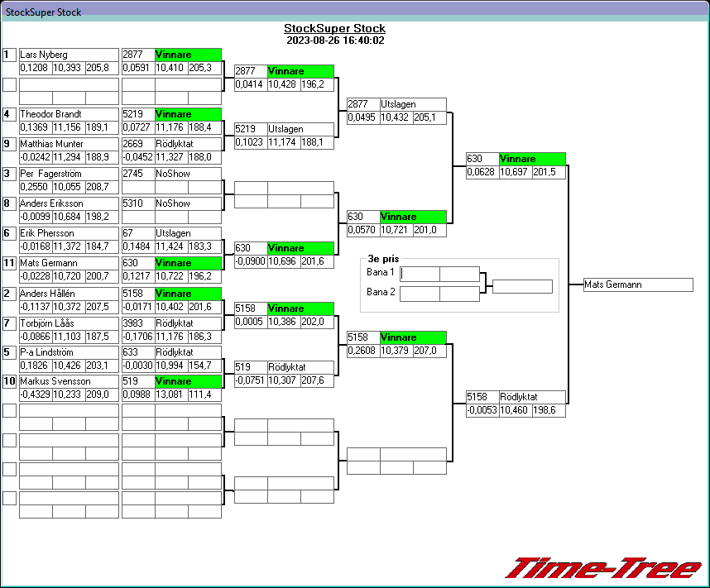Click Vinnare status in the 0,0628 final row
710x588 pixels.
point(533,160)
